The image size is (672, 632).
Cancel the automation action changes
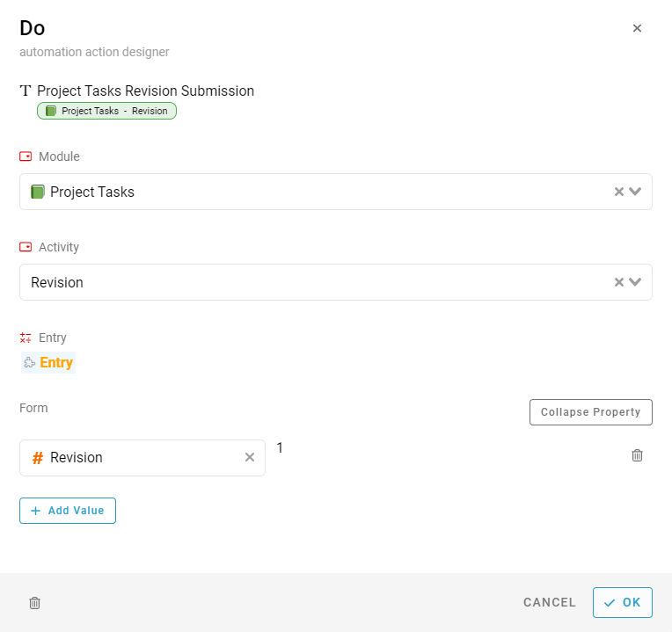pos(549,603)
